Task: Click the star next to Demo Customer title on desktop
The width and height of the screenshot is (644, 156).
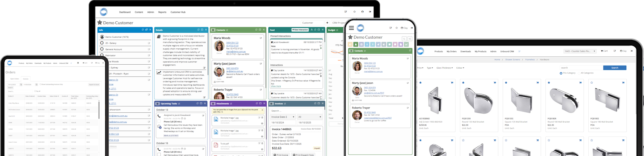Action: tap(100, 23)
